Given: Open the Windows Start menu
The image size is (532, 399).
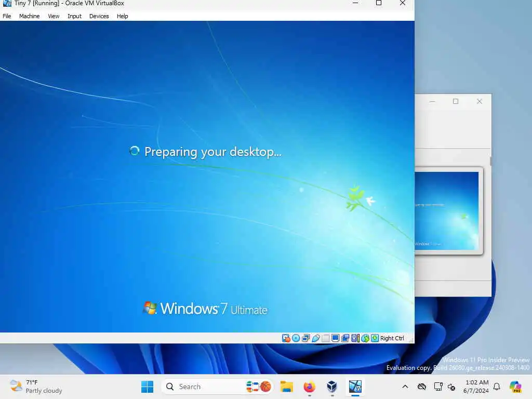Looking at the screenshot, I should click(147, 387).
